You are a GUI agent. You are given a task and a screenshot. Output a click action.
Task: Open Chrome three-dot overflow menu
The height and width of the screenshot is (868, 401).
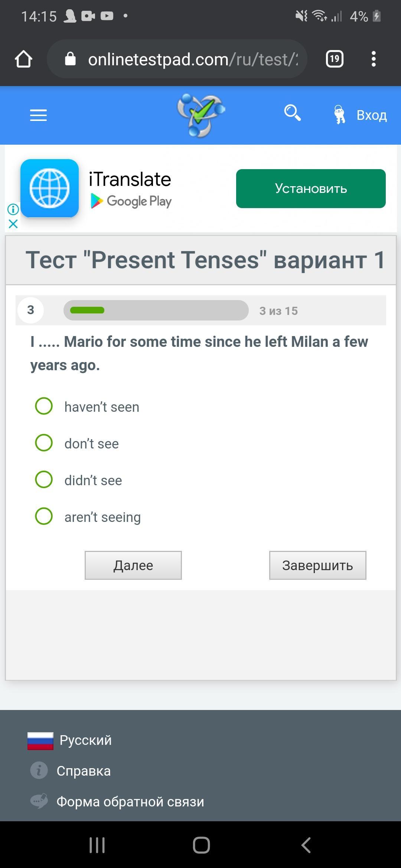(374, 59)
